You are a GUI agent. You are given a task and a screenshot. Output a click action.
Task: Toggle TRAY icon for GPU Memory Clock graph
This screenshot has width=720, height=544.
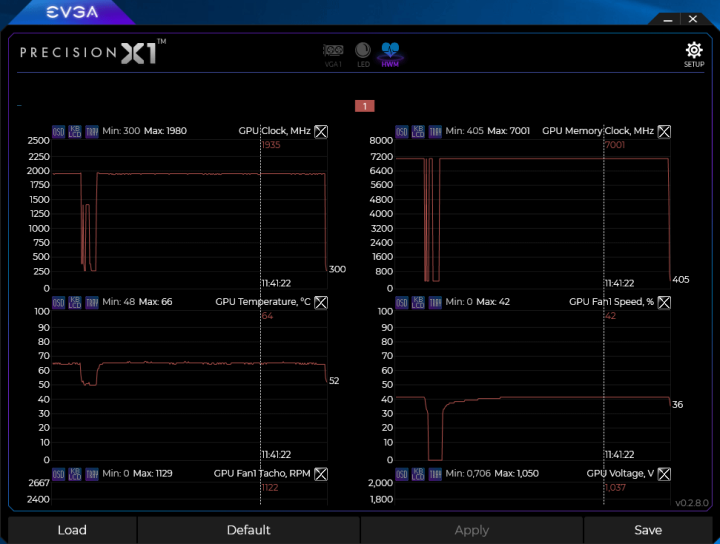click(x=435, y=132)
